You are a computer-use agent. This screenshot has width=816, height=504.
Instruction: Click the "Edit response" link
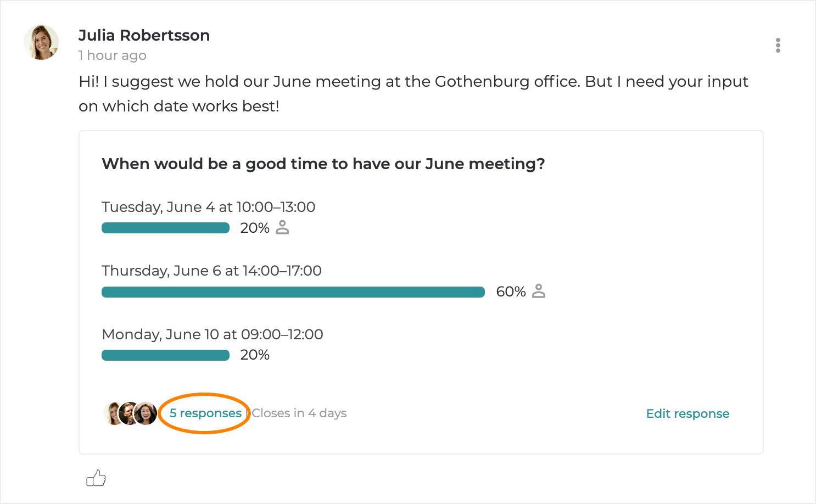pos(688,414)
